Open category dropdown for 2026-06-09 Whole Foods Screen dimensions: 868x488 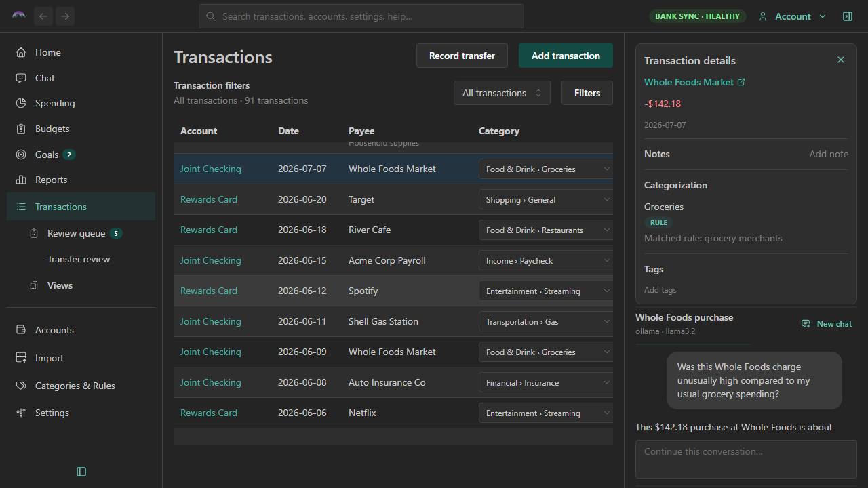click(x=547, y=352)
